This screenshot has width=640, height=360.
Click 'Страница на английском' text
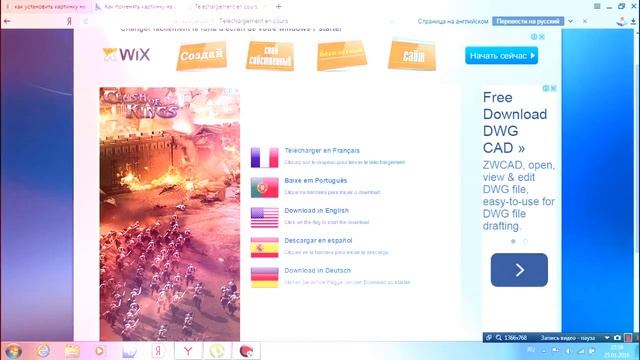[x=453, y=21]
